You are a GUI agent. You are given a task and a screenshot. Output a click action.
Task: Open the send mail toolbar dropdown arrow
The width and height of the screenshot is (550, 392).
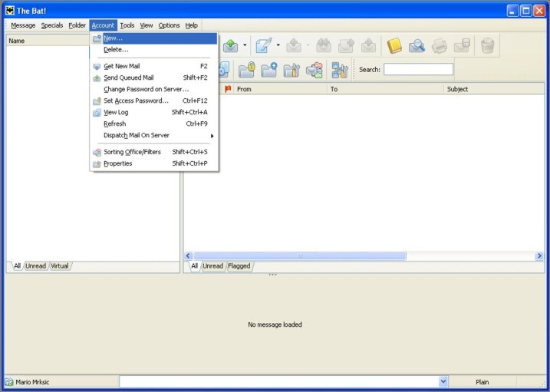(x=245, y=45)
